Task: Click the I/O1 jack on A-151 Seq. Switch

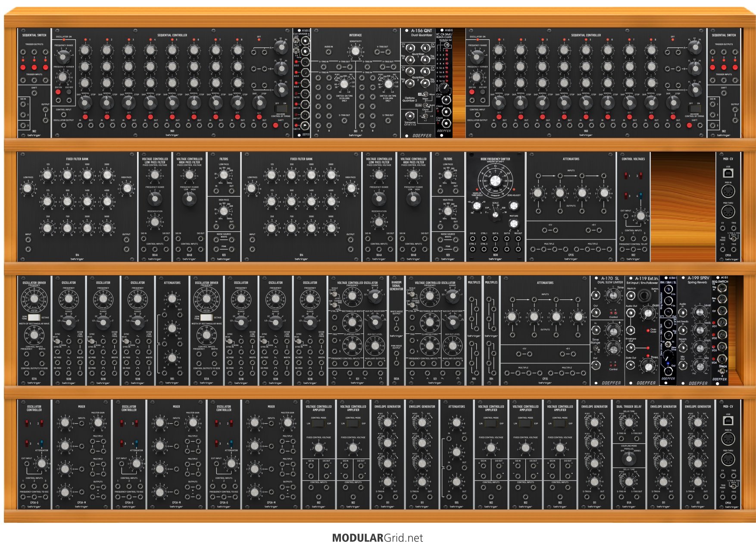Action: [x=722, y=323]
